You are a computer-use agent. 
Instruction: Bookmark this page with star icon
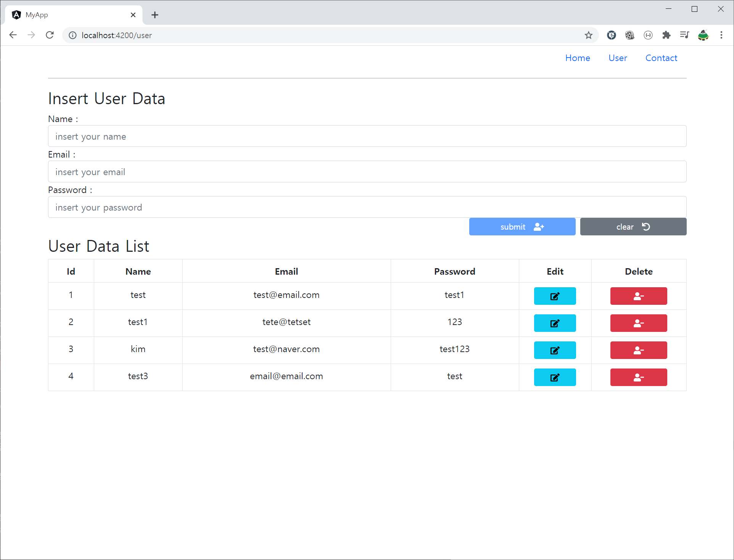pos(588,35)
